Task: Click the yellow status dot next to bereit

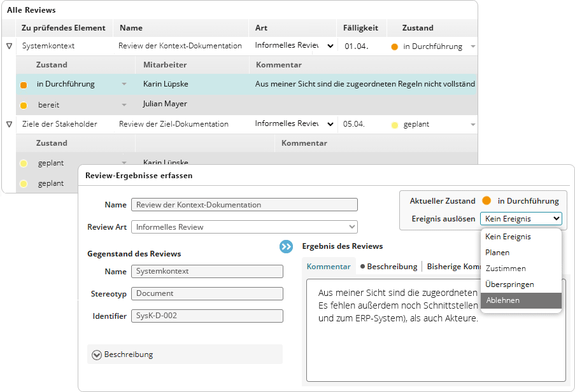Action: click(x=24, y=106)
